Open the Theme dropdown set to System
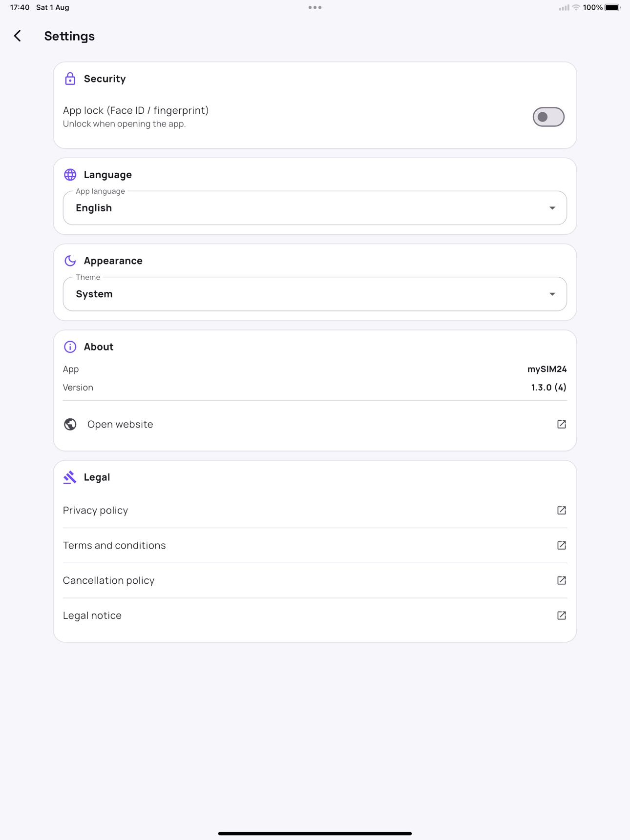The image size is (630, 840). pyautogui.click(x=315, y=294)
